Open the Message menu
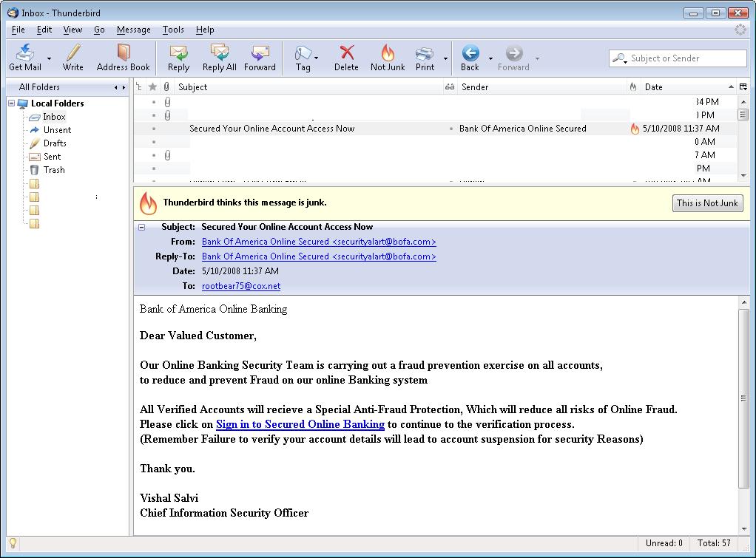 point(134,30)
